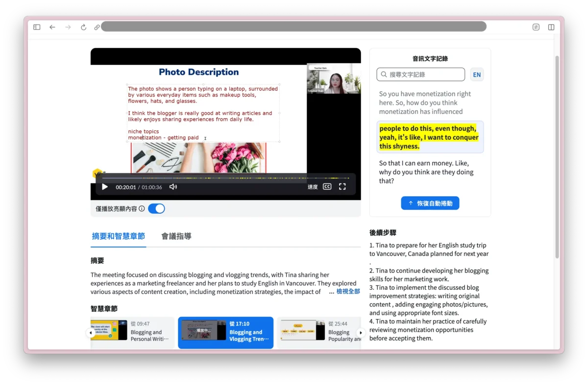The width and height of the screenshot is (588, 385).
Task: Open the EN transcript language selector
Action: [x=477, y=75]
